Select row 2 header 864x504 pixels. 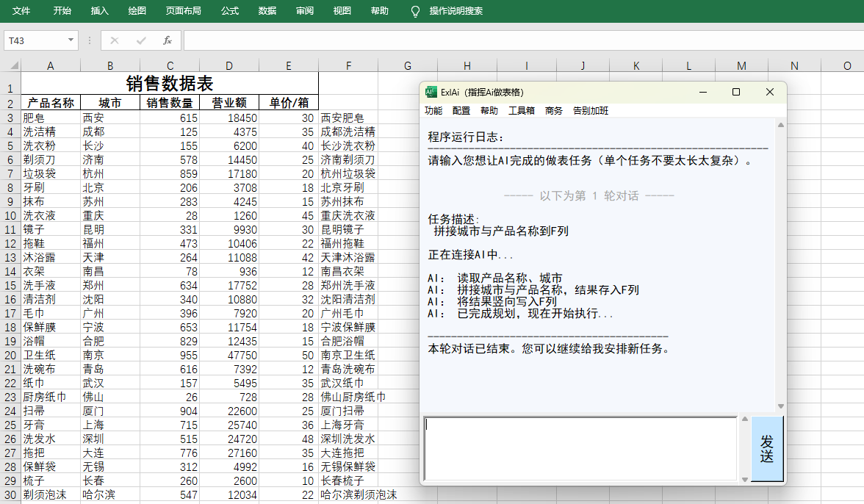click(10, 103)
